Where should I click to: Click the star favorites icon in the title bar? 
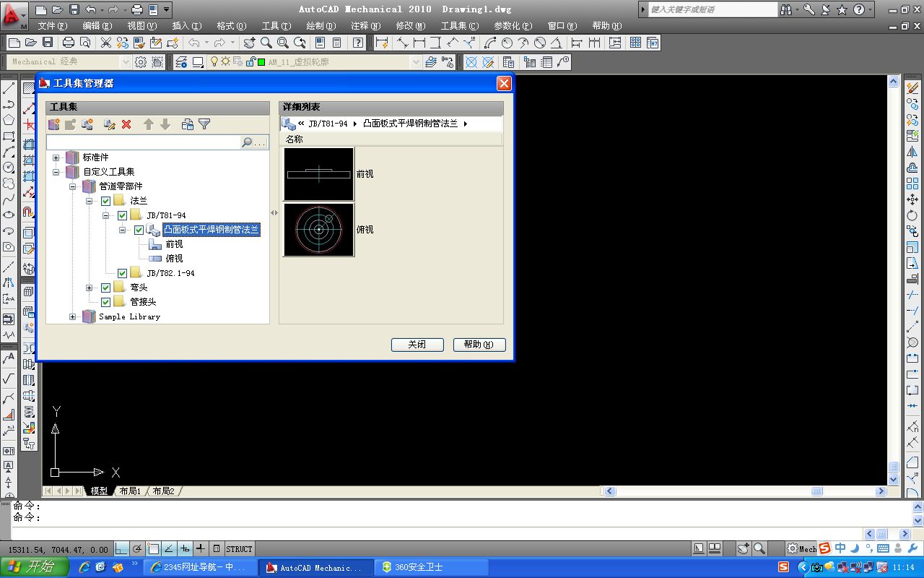[841, 9]
